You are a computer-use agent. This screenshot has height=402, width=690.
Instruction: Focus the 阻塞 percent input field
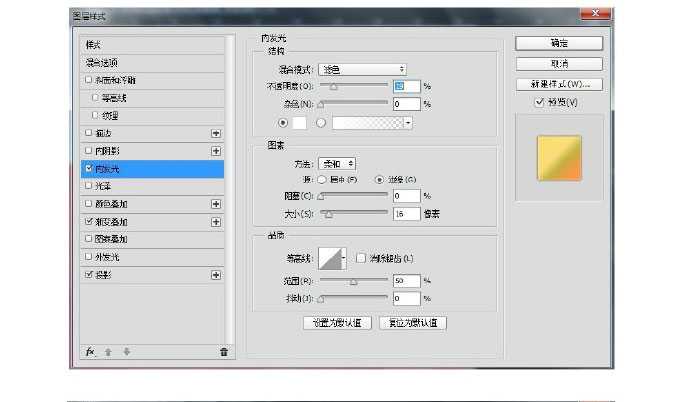pyautogui.click(x=407, y=196)
